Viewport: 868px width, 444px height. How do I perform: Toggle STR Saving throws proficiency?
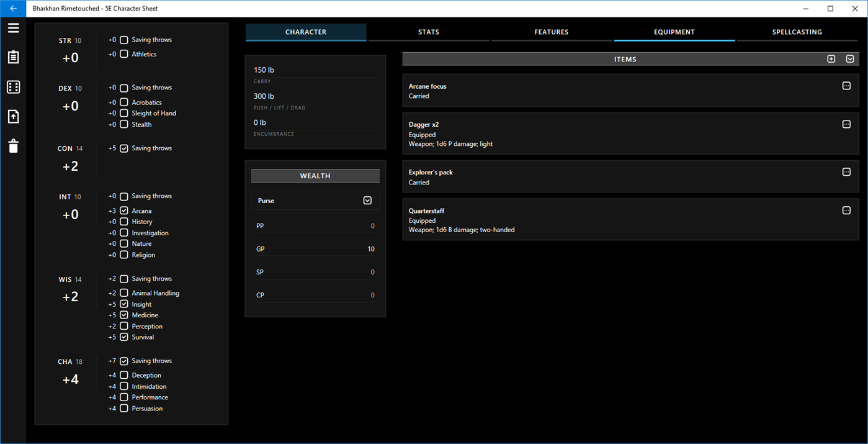point(124,40)
